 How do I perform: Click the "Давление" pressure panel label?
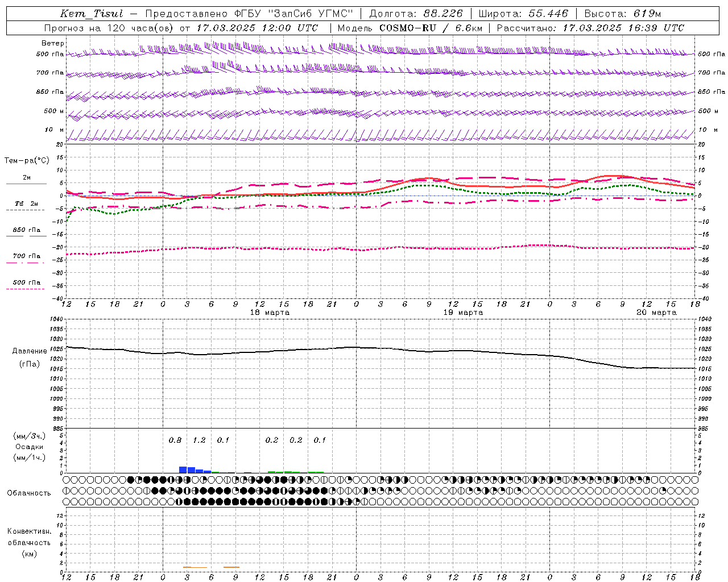point(29,351)
